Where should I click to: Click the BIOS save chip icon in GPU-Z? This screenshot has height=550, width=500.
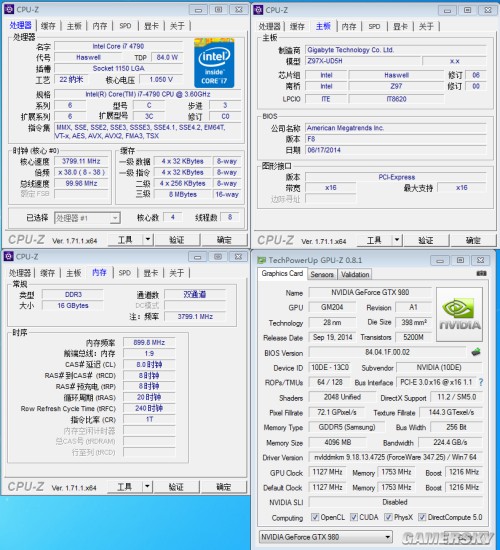click(x=476, y=352)
